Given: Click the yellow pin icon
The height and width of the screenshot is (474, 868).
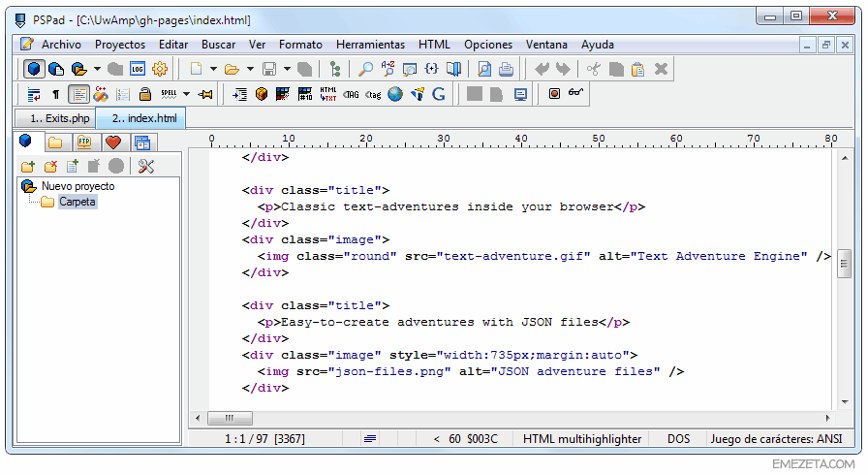Looking at the screenshot, I should (x=205, y=95).
